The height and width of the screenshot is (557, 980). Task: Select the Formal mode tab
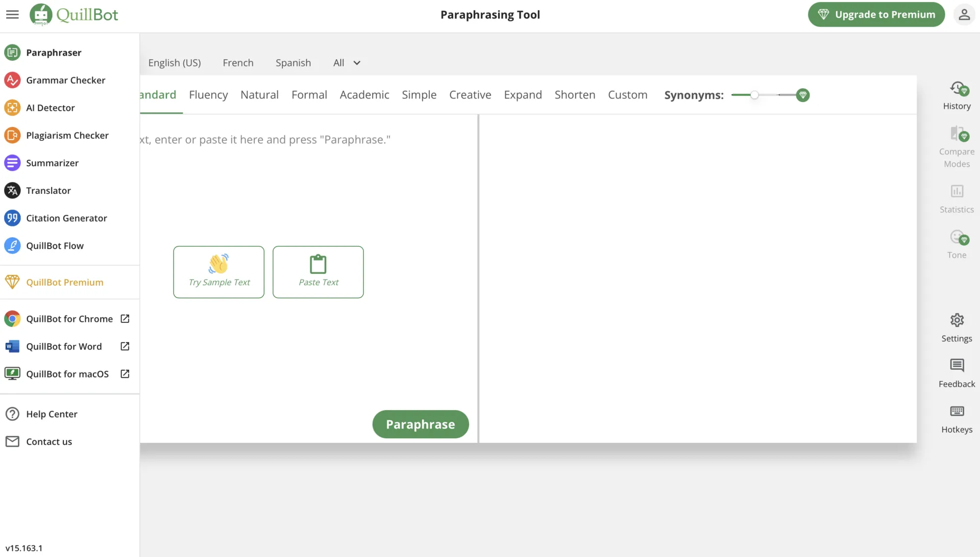[309, 95]
